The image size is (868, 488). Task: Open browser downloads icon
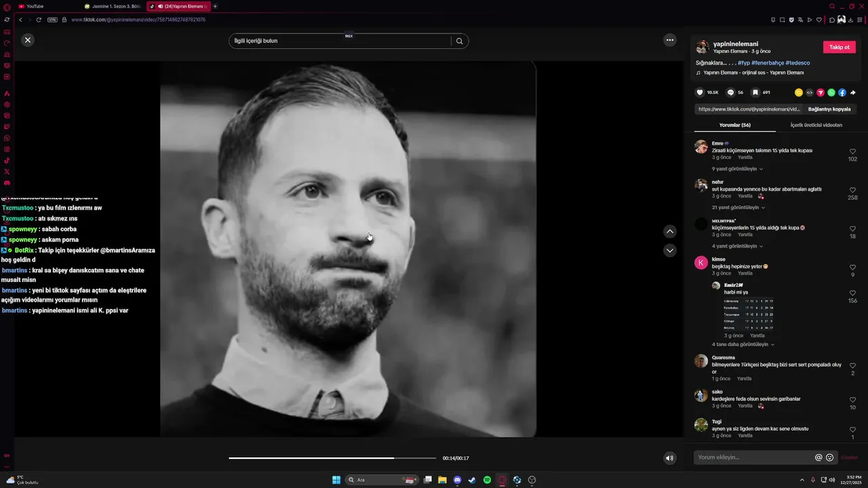850,20
